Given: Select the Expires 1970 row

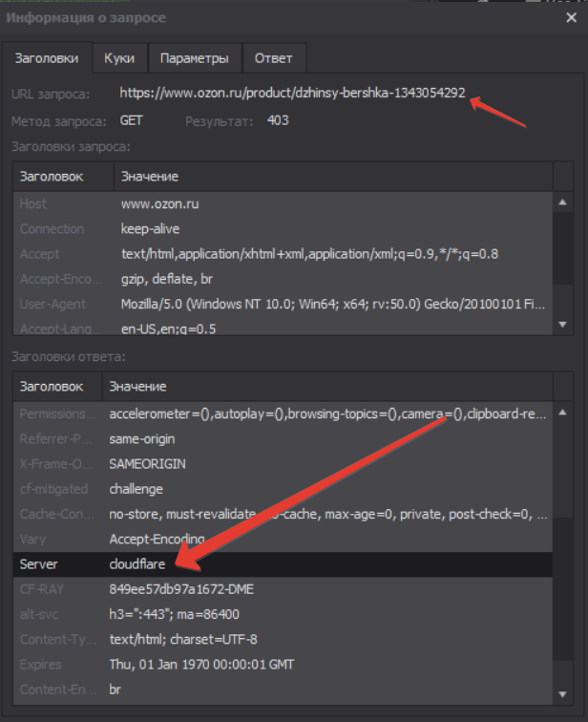Looking at the screenshot, I should click(283, 664).
